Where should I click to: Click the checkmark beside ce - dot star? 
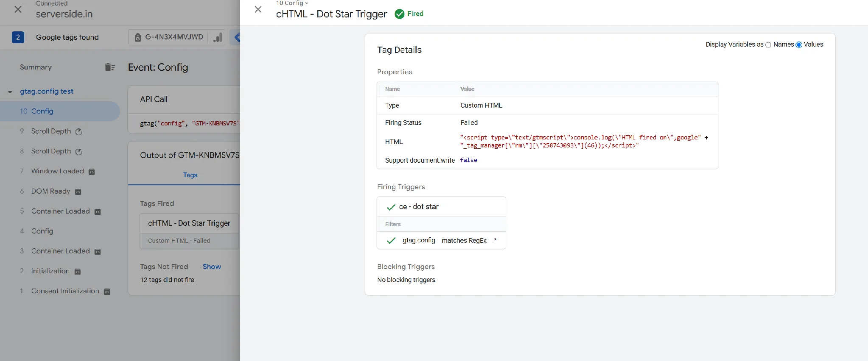[x=391, y=207]
